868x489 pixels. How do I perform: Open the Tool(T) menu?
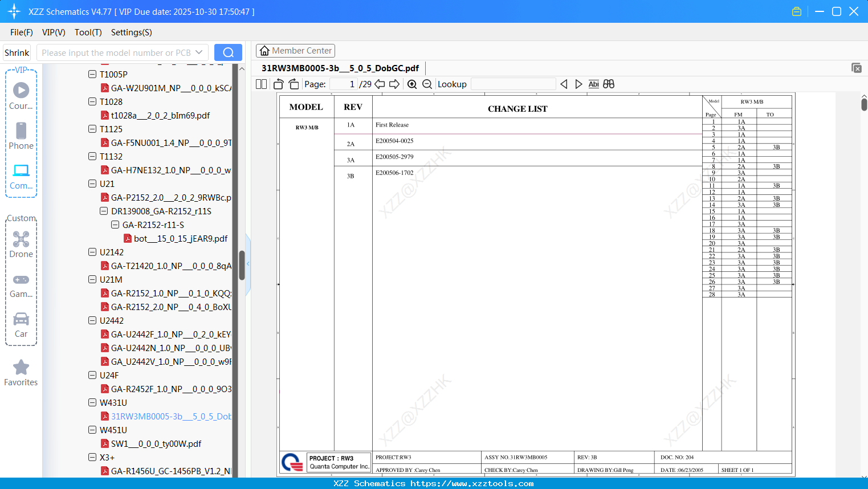tap(88, 32)
